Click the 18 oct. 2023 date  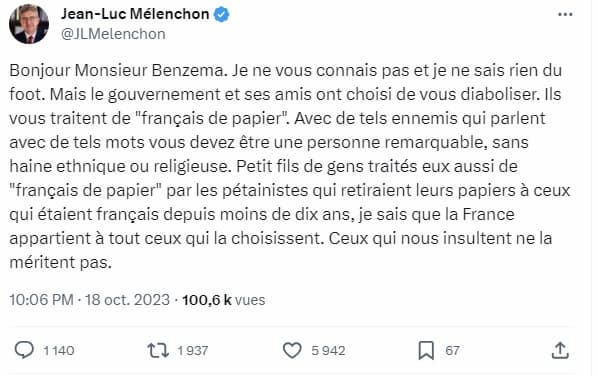tap(127, 300)
